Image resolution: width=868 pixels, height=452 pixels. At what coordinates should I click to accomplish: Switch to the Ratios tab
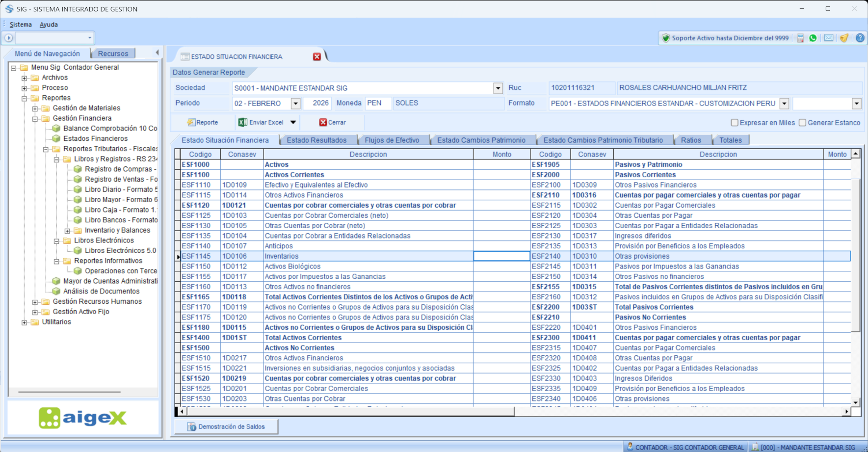692,139
